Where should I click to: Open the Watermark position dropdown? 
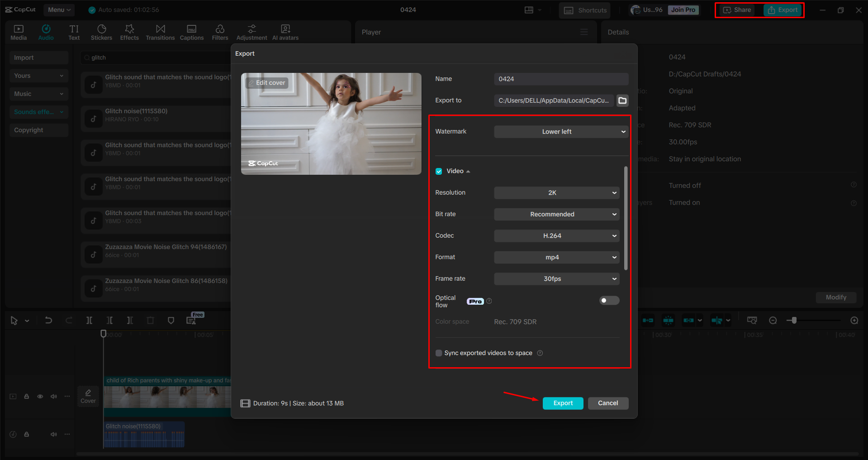click(x=561, y=131)
